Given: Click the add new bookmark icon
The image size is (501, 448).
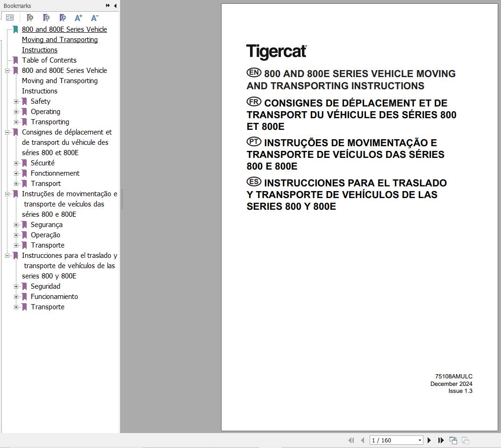Looking at the screenshot, I should click(46, 18).
